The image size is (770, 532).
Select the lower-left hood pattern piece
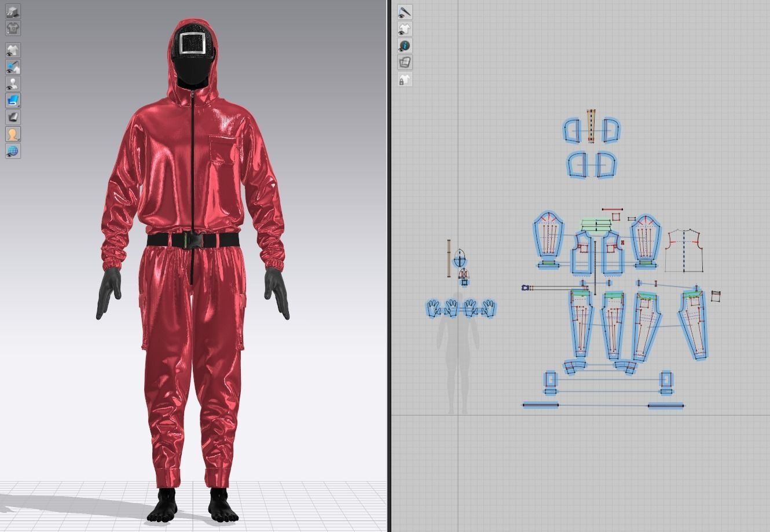click(577, 165)
